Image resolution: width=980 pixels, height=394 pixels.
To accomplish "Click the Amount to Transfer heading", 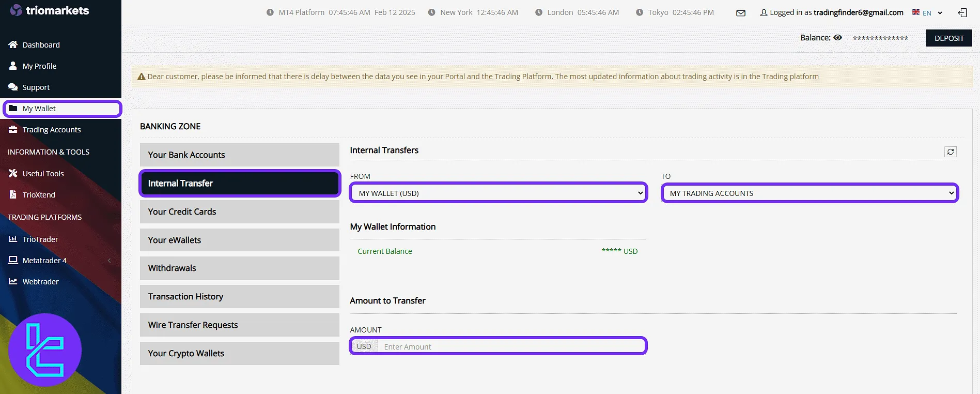I will (387, 300).
